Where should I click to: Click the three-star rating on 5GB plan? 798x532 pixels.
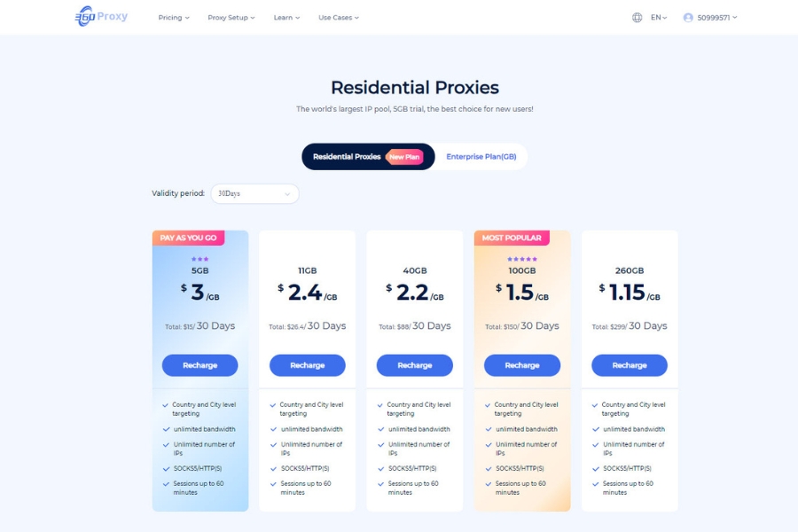tap(200, 259)
